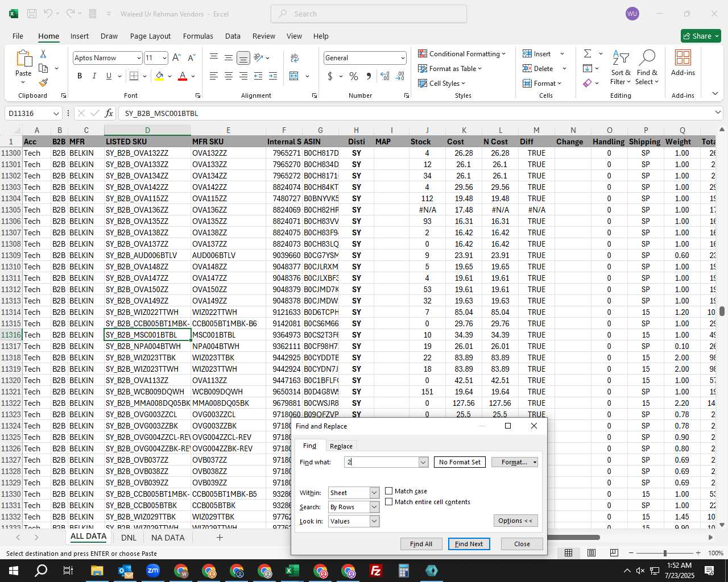Click the Increase Font Size icon
728x582 pixels.
pos(176,58)
